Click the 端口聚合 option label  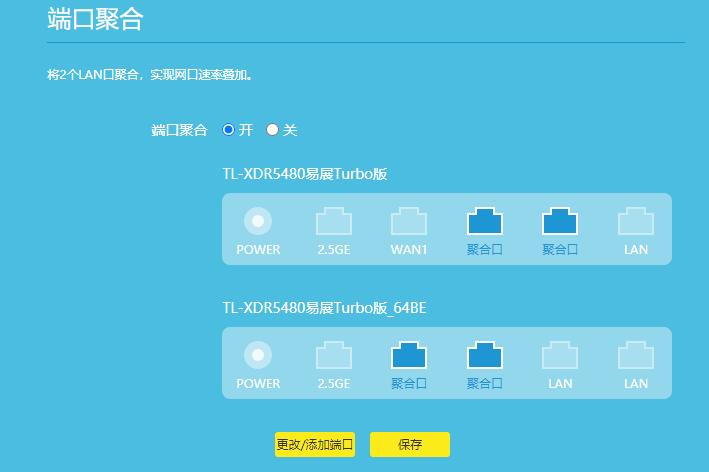tap(179, 130)
